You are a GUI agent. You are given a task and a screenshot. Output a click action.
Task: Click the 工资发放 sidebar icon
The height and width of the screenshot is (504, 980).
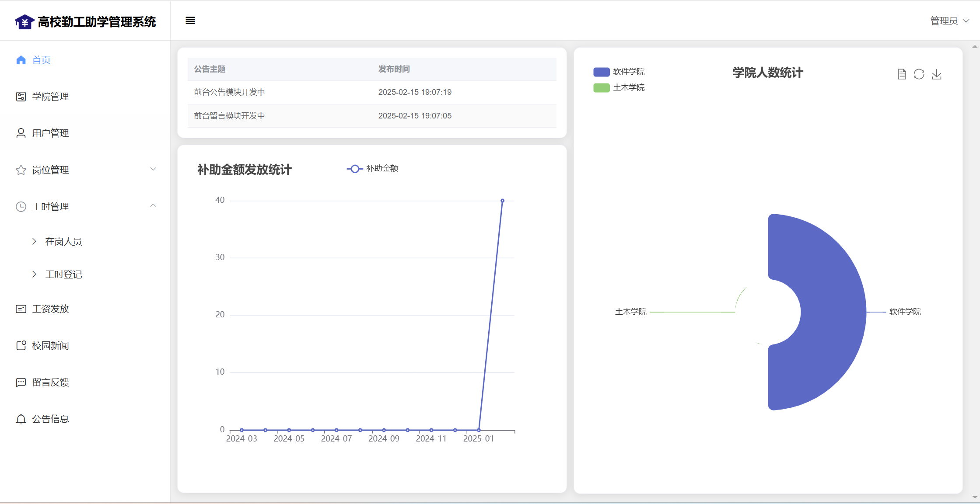pyautogui.click(x=21, y=309)
